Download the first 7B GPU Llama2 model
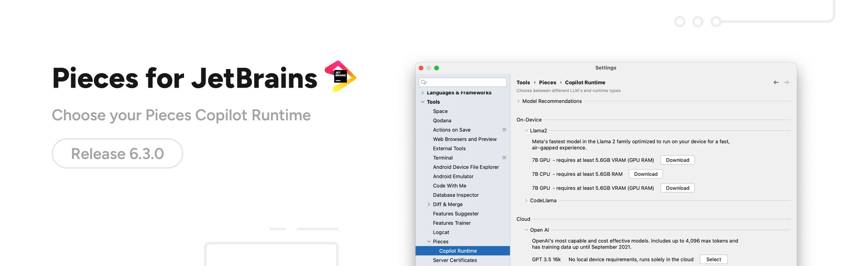Screen dimensions: 868x266 (677, 160)
